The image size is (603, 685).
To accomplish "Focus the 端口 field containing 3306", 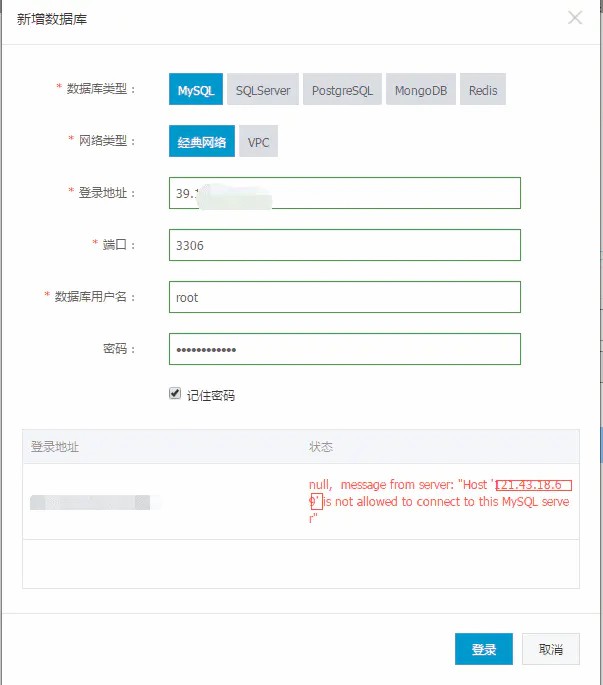I will click(345, 245).
